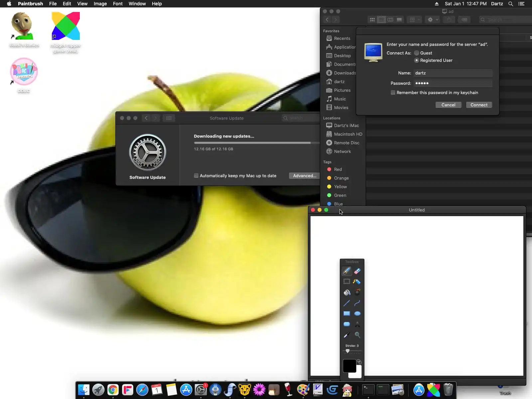Open Spotlight search in menu bar
Viewport: 532px width, 399px height.
point(511,4)
